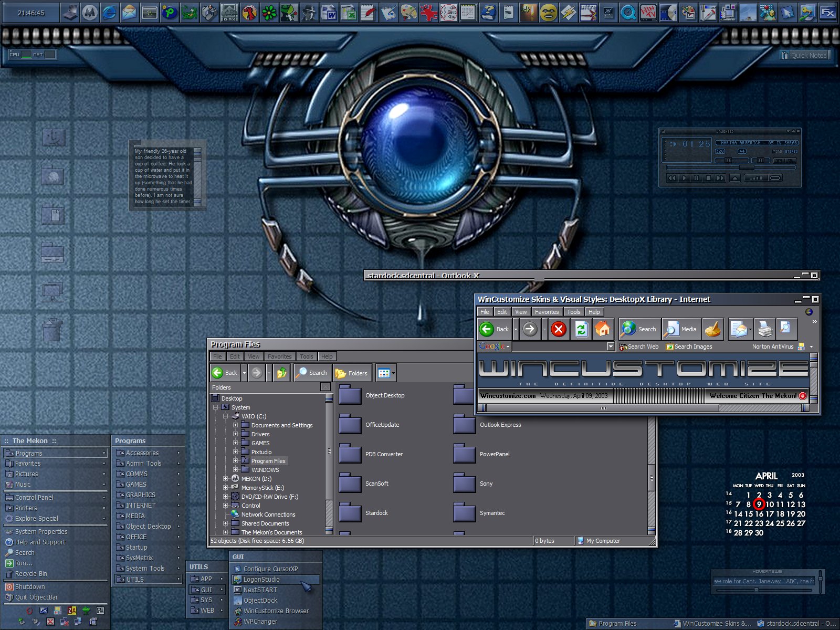The width and height of the screenshot is (840, 630).
Task: Click Shutdown in The Mekon menu
Action: point(55,587)
